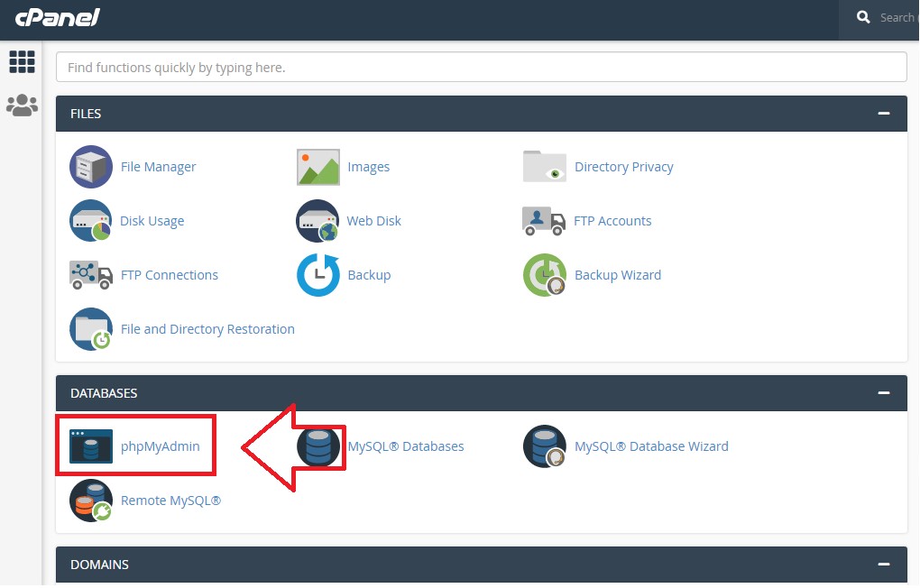The width and height of the screenshot is (920, 588).
Task: Open the FTP Accounts link
Action: (x=612, y=221)
